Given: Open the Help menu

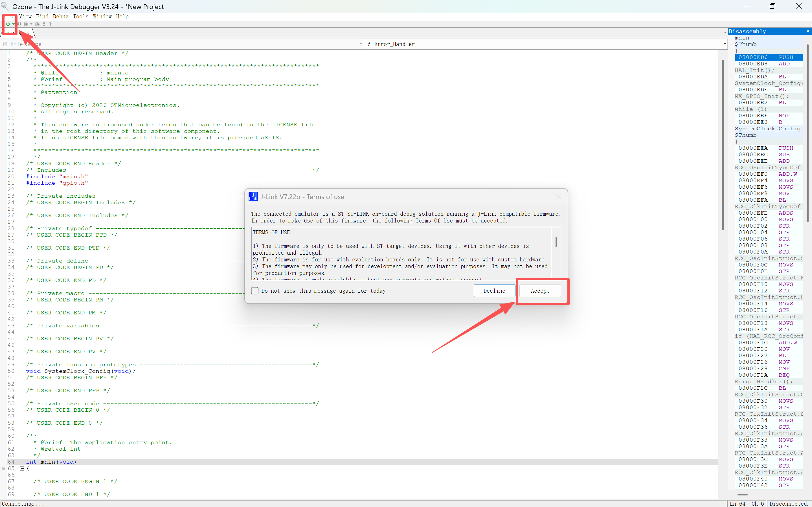Looking at the screenshot, I should pos(122,16).
